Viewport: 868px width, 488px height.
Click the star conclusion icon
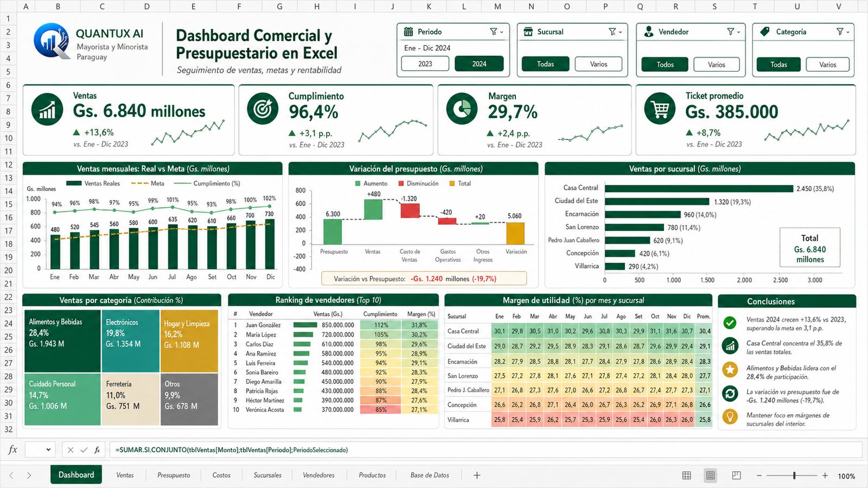coord(730,370)
